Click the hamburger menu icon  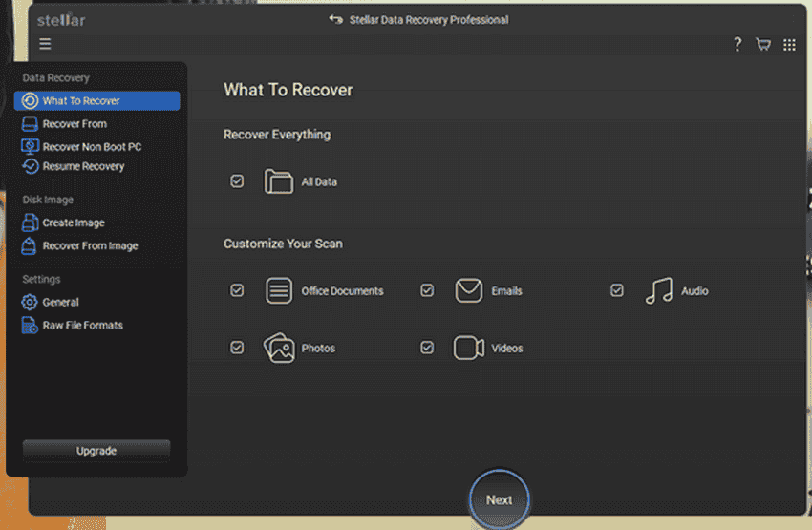point(45,44)
